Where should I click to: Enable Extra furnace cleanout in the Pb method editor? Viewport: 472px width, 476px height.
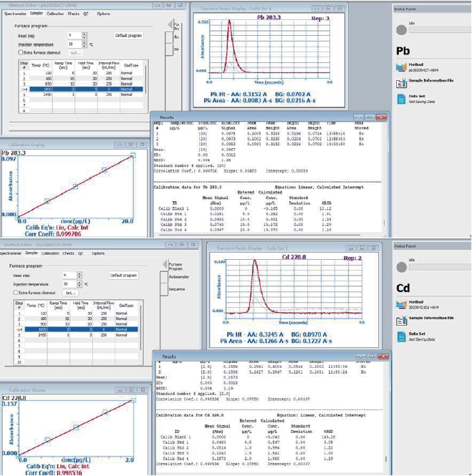click(21, 52)
